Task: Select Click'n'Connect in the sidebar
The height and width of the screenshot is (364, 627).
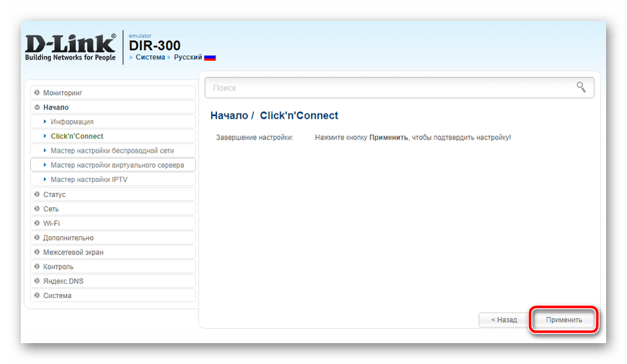Action: 113,136
